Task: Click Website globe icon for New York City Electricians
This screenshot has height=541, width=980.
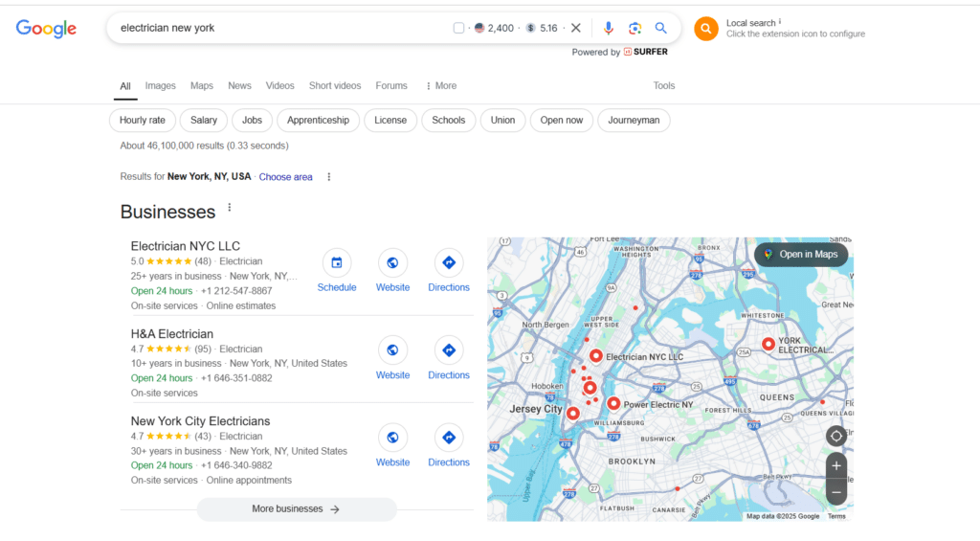Action: coord(392,438)
